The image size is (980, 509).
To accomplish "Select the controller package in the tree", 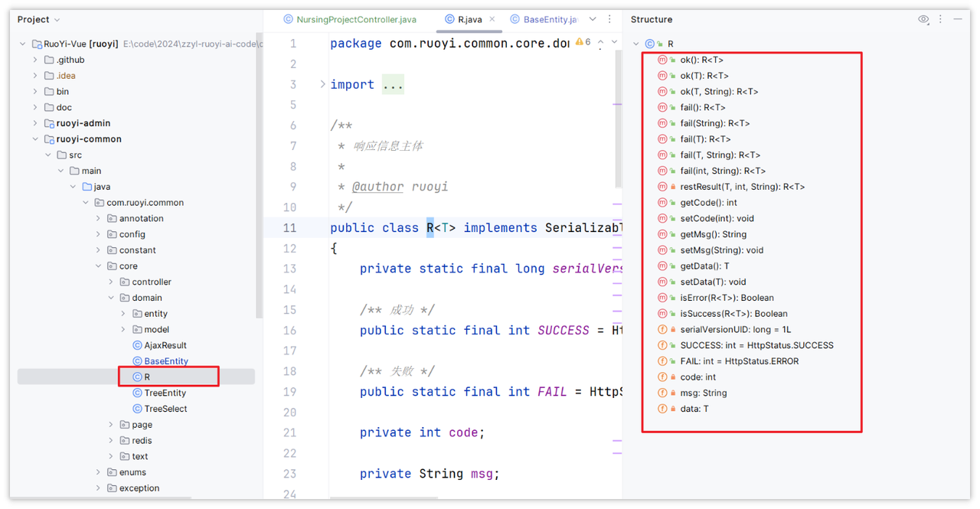I will (x=152, y=282).
